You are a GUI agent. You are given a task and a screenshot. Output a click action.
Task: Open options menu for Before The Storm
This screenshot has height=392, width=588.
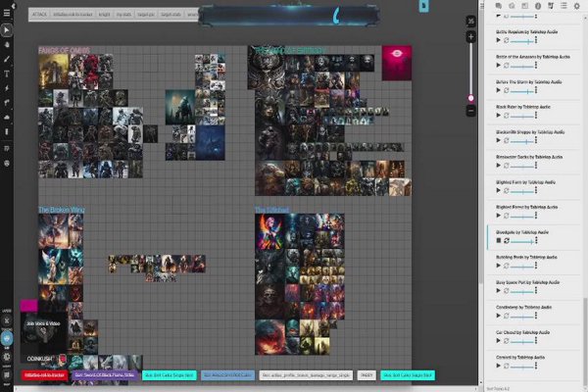(536, 90)
